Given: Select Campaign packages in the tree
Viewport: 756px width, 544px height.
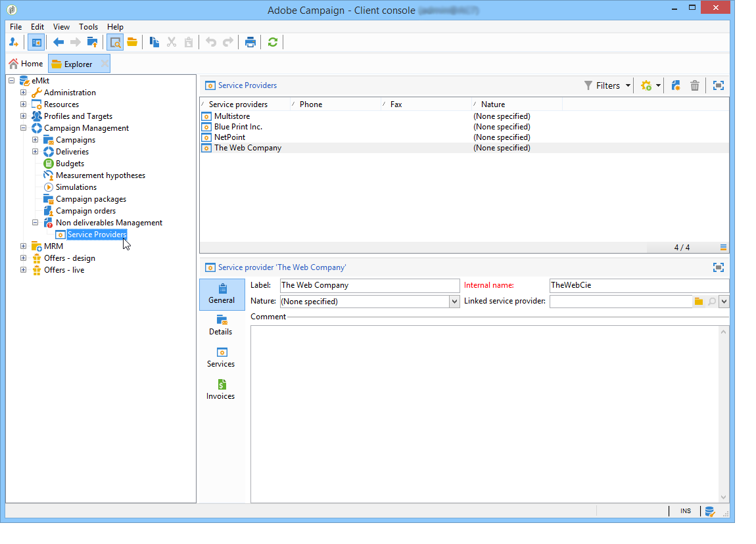Looking at the screenshot, I should [91, 199].
